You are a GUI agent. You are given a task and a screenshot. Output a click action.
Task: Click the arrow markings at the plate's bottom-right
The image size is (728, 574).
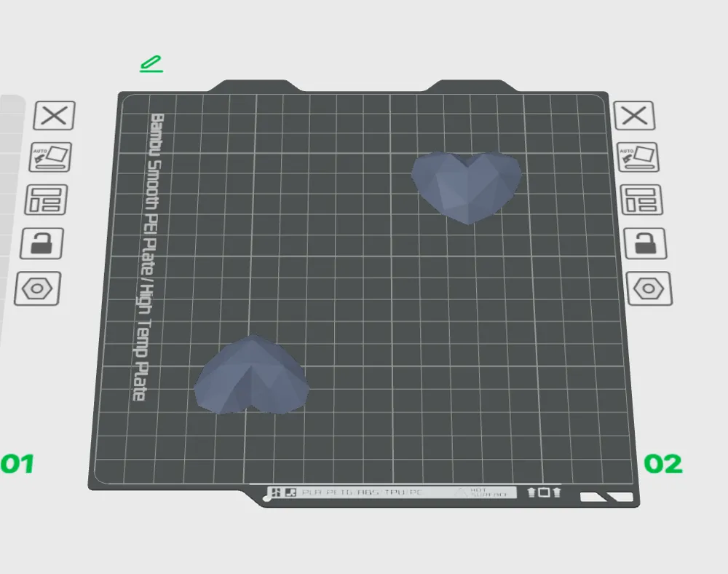coord(606,496)
